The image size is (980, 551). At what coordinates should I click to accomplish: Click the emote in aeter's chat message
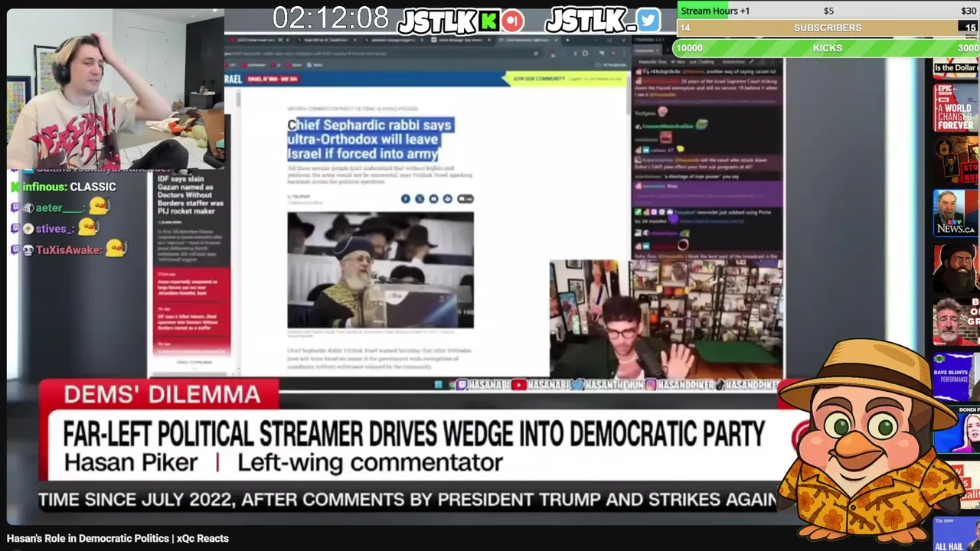[100, 206]
